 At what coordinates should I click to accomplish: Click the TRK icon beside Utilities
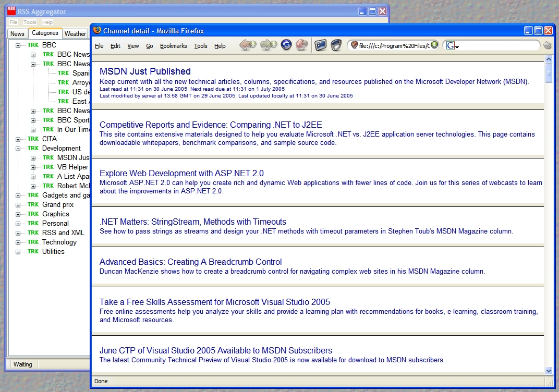(x=33, y=251)
